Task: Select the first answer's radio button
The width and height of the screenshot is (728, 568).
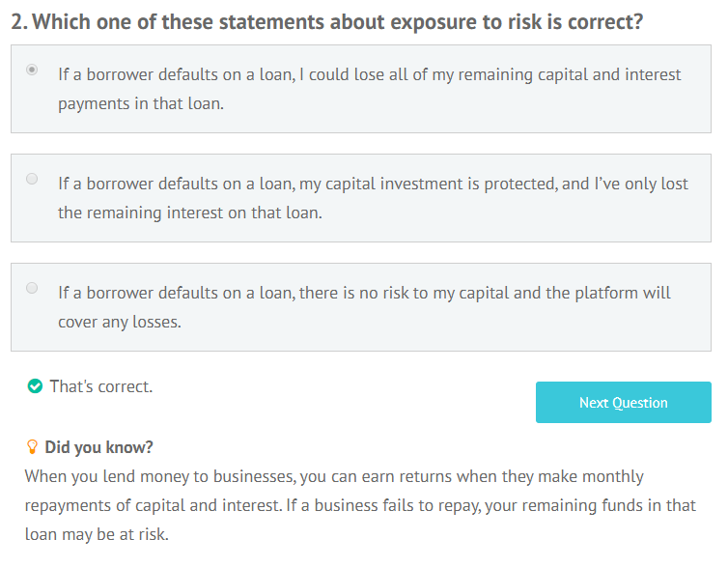Action: [32, 70]
